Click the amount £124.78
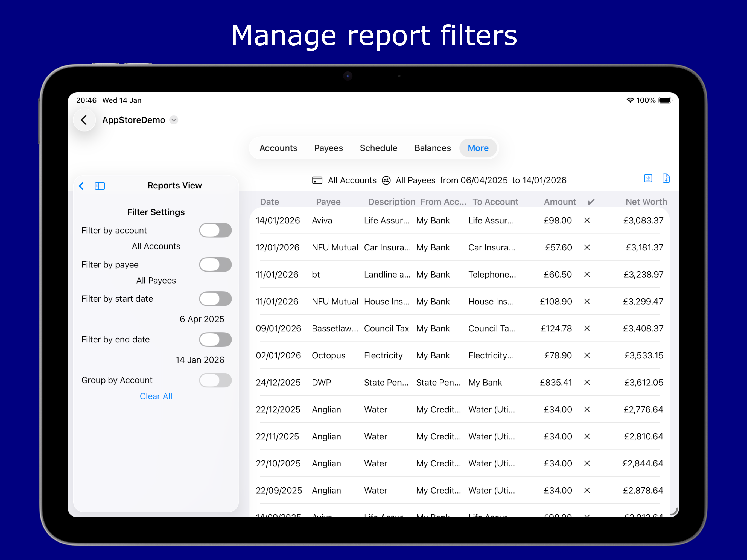This screenshot has width=747, height=560. click(556, 329)
